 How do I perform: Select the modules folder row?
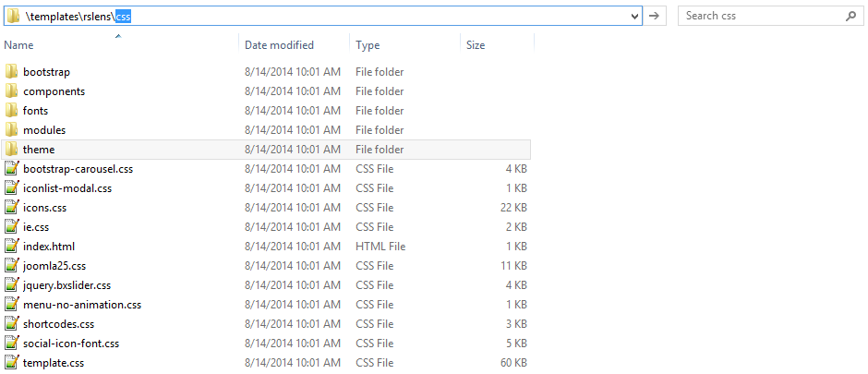click(x=266, y=130)
